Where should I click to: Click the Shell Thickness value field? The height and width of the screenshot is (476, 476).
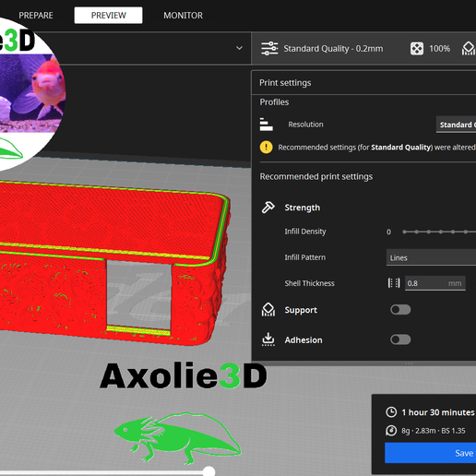tap(435, 283)
